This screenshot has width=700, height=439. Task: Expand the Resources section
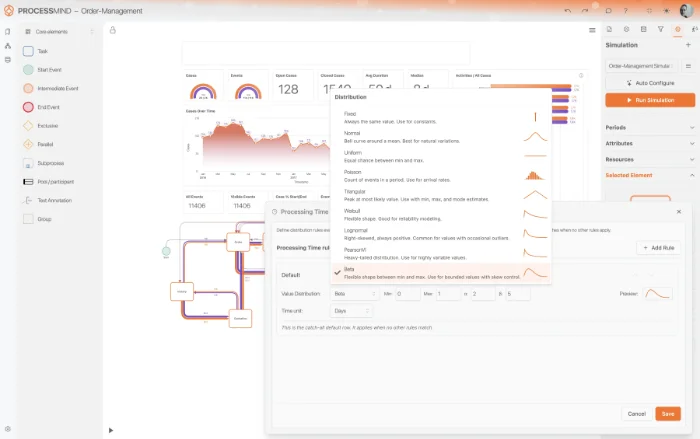coord(650,159)
